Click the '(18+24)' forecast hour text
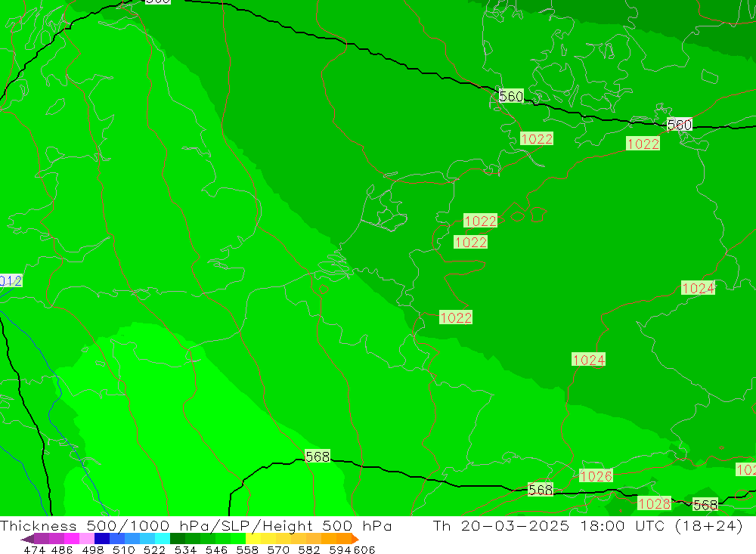Viewport: 756px width, 554px height. [709, 525]
